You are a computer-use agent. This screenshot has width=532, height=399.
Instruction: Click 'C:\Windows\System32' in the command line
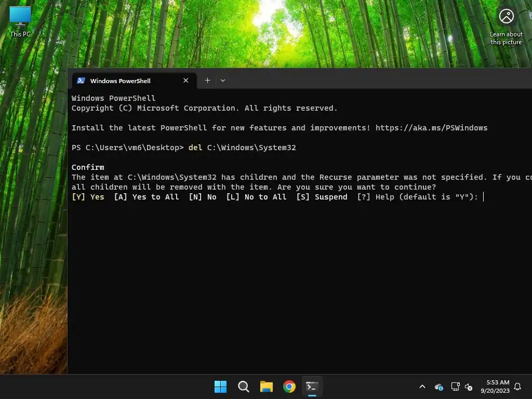(251, 148)
